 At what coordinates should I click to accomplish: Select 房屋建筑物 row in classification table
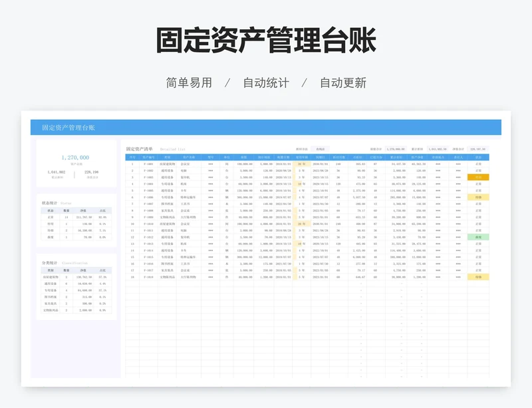click(76, 277)
